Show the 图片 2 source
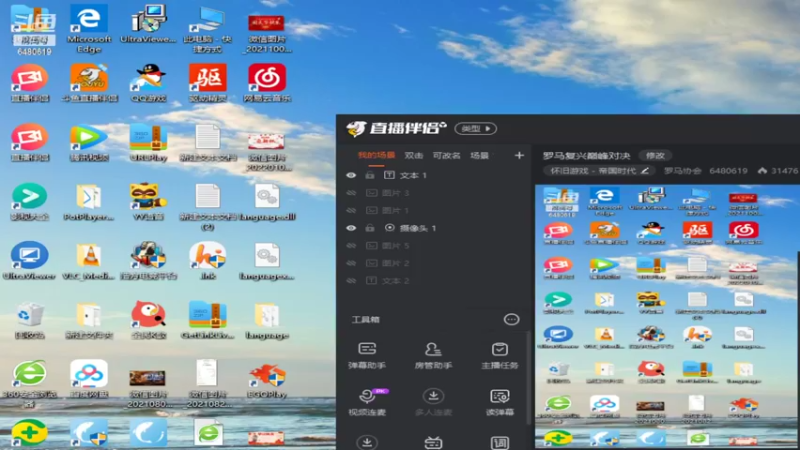The width and height of the screenshot is (800, 450). (351, 263)
